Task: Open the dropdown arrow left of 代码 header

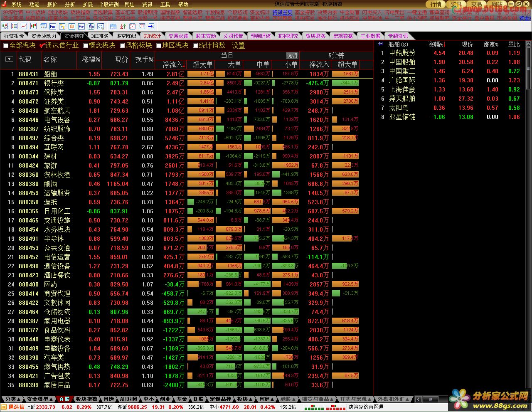Action: click(9, 59)
